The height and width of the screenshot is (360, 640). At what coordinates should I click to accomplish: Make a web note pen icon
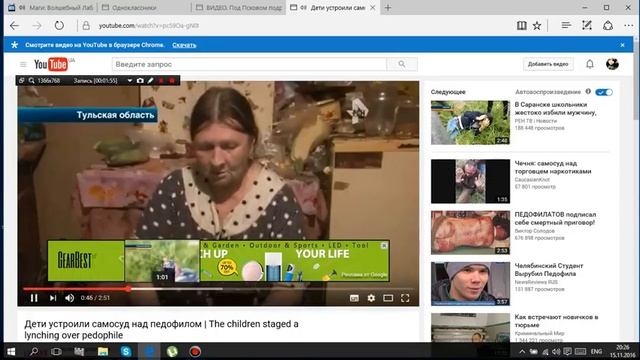click(587, 26)
